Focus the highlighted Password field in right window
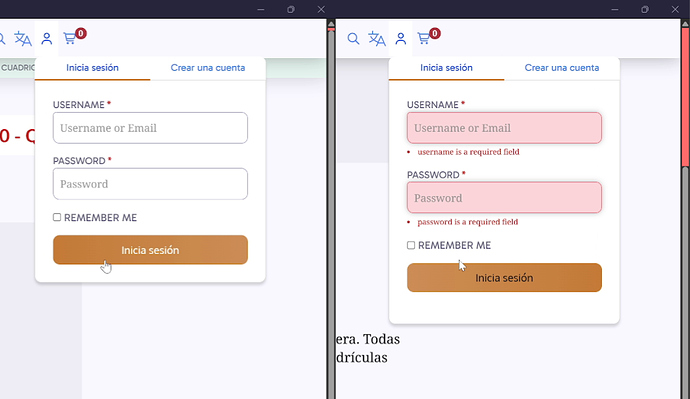 point(504,198)
